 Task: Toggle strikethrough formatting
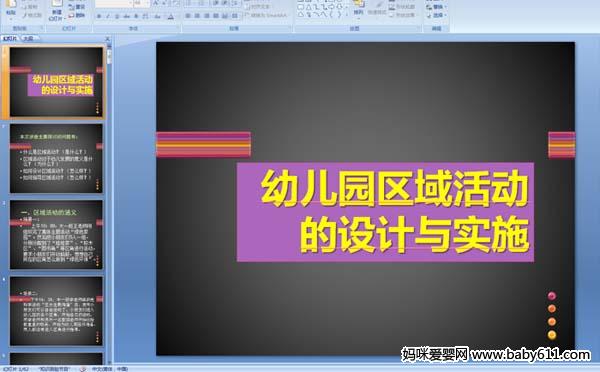[x=126, y=16]
